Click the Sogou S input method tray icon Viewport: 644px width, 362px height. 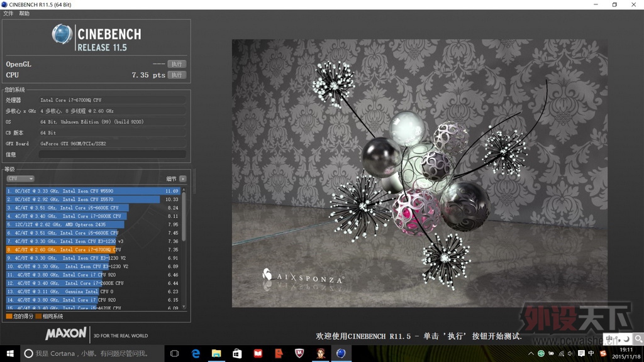click(602, 353)
